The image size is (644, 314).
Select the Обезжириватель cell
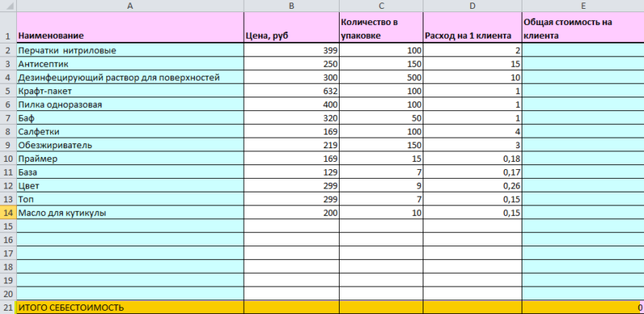pyautogui.click(x=130, y=145)
